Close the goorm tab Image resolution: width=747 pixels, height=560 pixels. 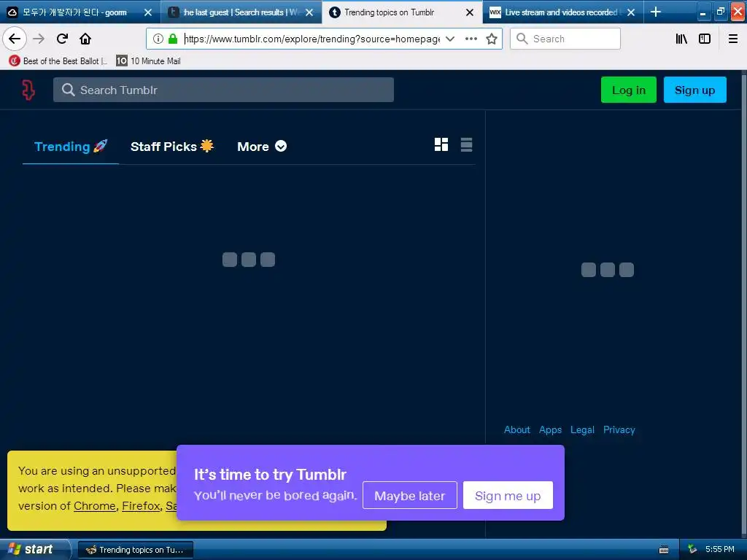pos(148,12)
